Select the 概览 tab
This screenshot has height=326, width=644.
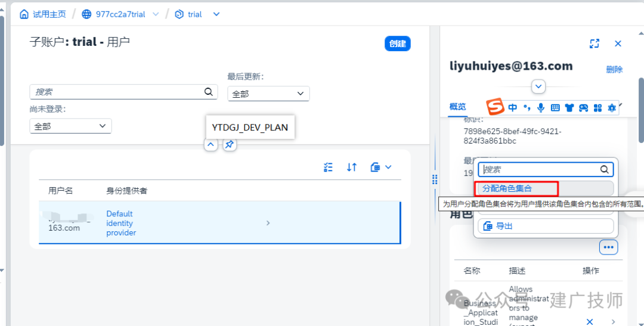(457, 107)
